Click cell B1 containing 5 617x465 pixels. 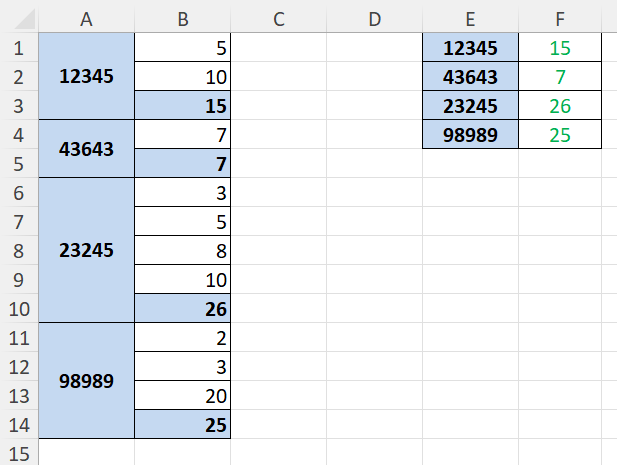coord(183,47)
